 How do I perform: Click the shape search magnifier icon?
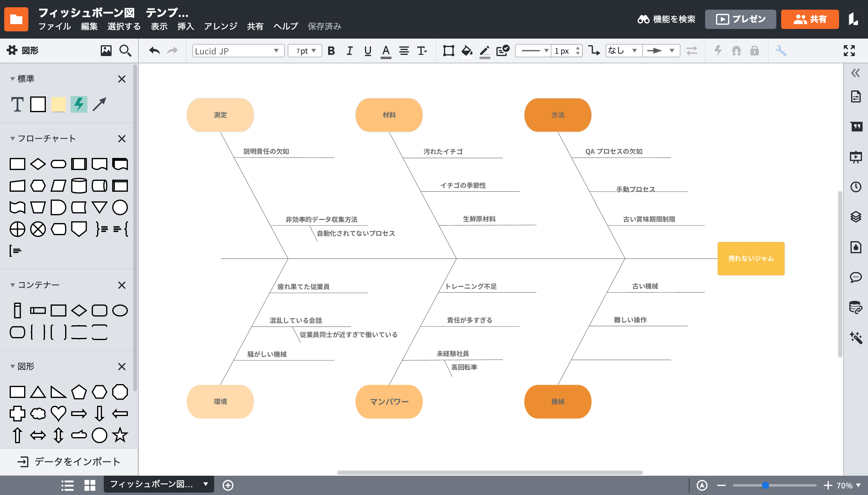(125, 51)
